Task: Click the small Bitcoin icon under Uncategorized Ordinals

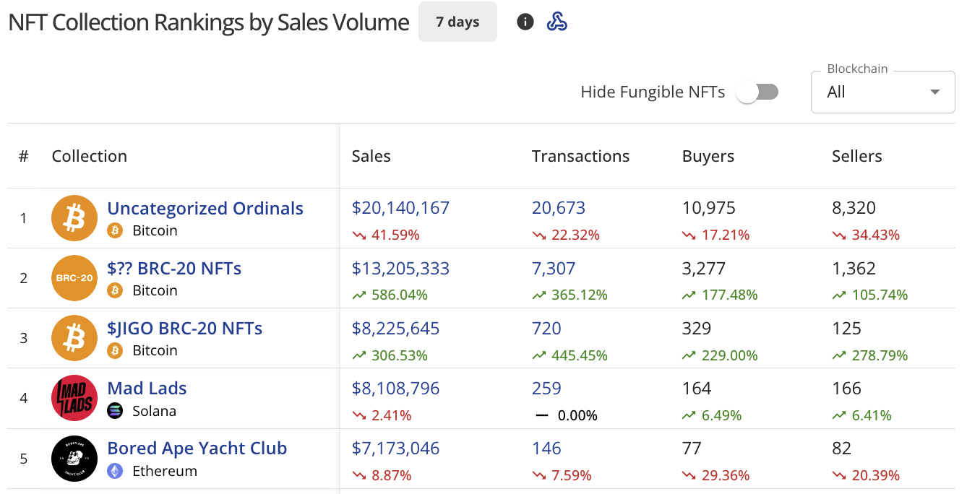Action: [x=115, y=230]
